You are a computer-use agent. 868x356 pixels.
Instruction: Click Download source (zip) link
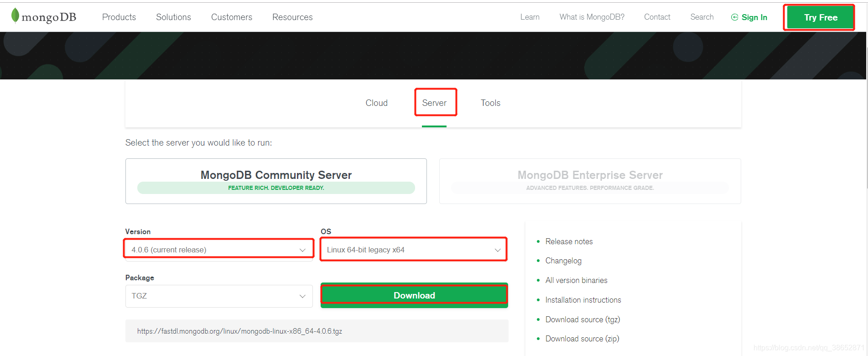[582, 339]
